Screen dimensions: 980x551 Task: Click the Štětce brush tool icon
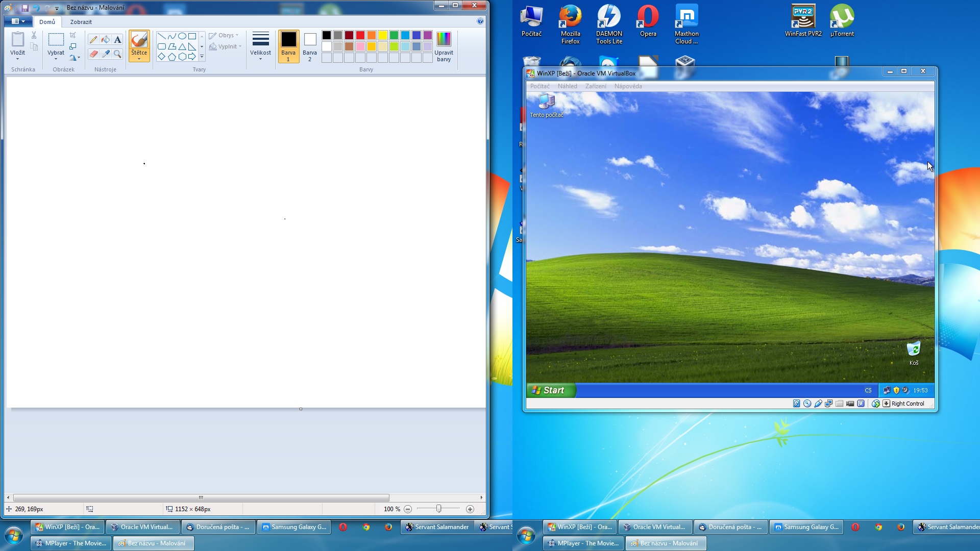139,39
